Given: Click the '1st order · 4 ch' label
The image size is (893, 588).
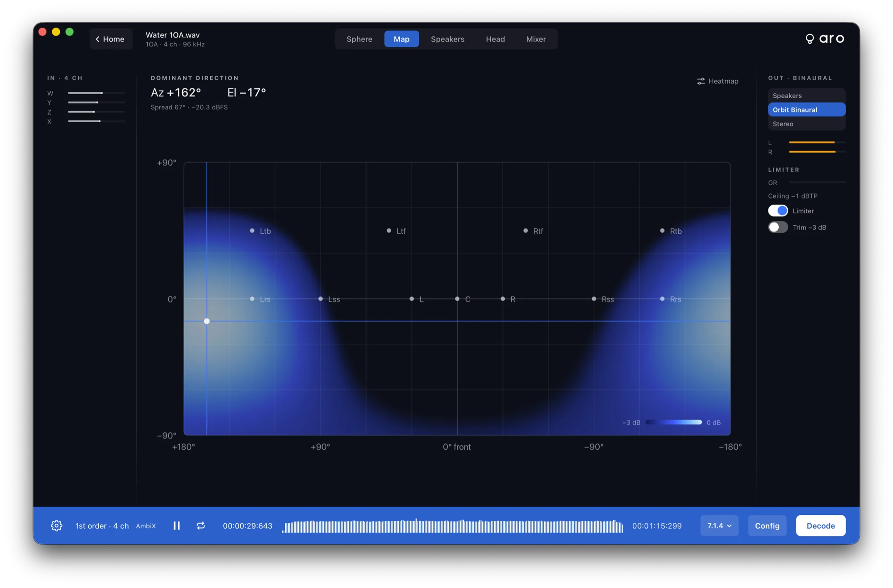Looking at the screenshot, I should (x=102, y=526).
